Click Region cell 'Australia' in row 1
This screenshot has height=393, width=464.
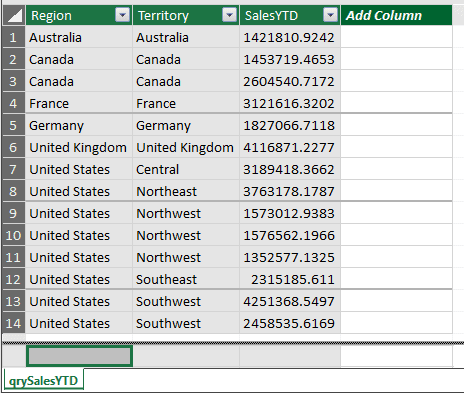click(x=79, y=37)
